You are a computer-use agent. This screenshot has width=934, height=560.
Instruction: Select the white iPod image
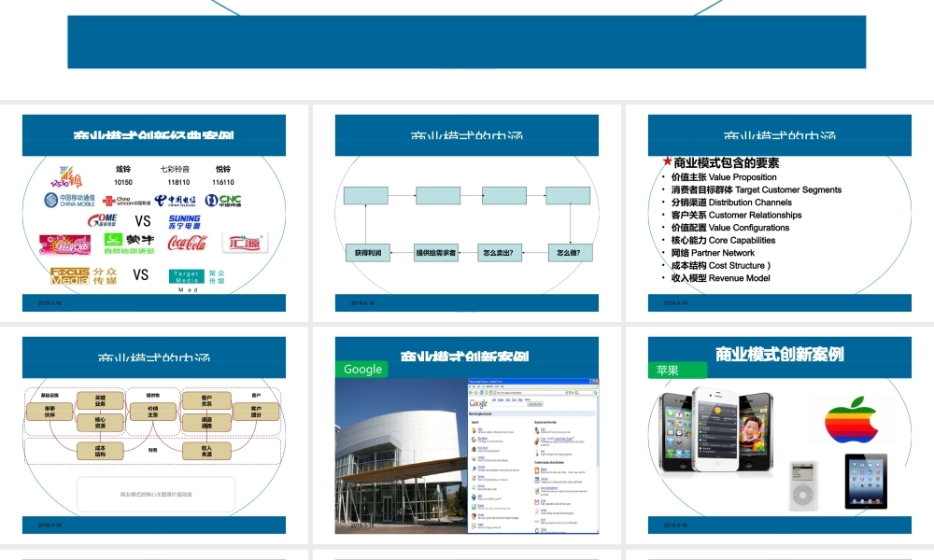pyautogui.click(x=803, y=485)
